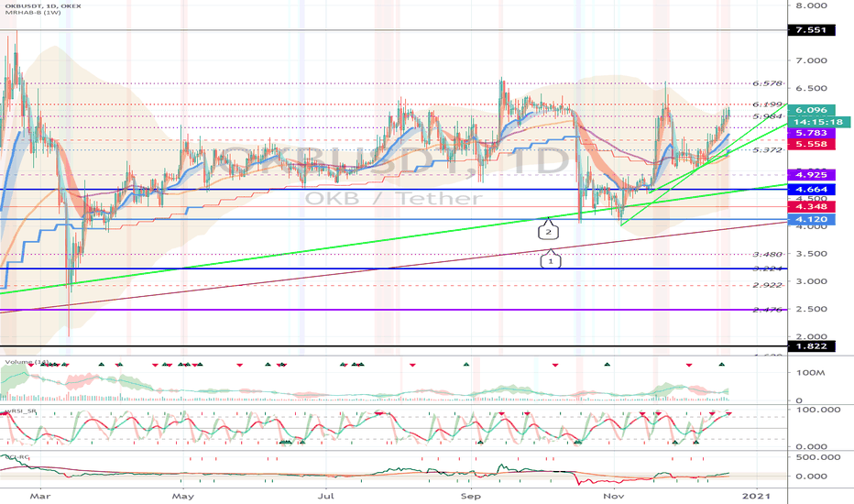
Task: Click the Jul date on time axis
Action: click(325, 496)
